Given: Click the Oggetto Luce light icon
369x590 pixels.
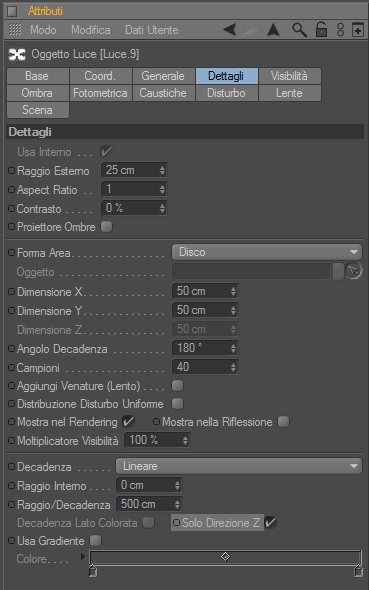Looking at the screenshot, I should [17, 55].
